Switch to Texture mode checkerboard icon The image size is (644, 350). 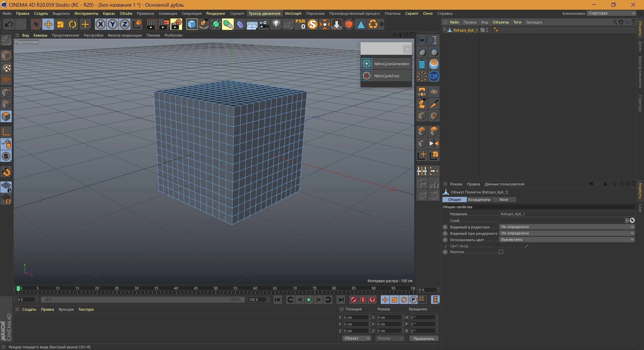[6, 68]
